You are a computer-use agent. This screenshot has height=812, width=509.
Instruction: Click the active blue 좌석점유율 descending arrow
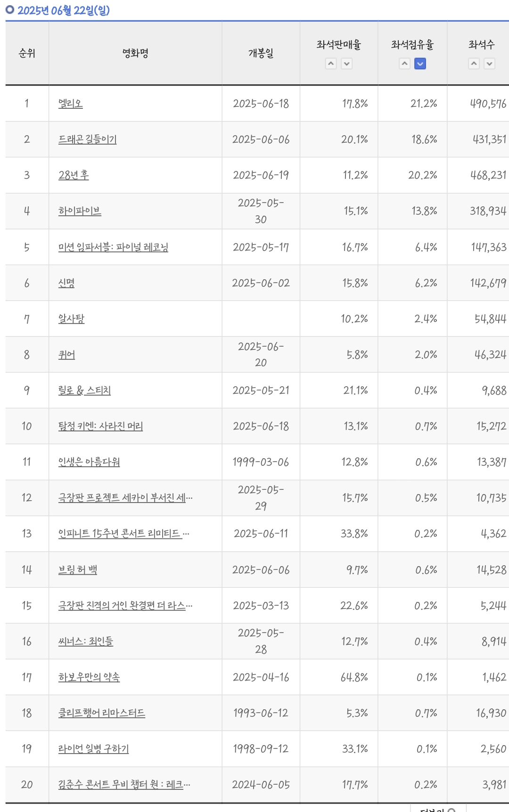(420, 64)
